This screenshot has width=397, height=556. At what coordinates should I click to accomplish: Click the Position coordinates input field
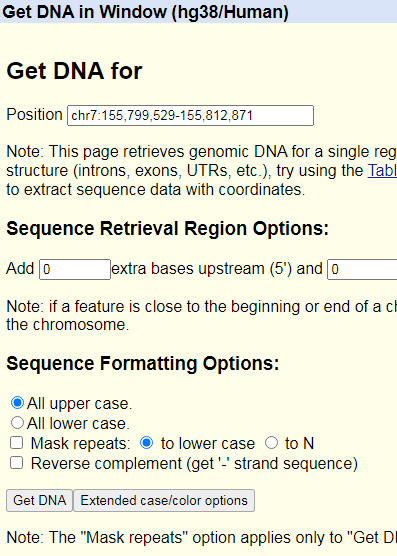click(x=190, y=115)
